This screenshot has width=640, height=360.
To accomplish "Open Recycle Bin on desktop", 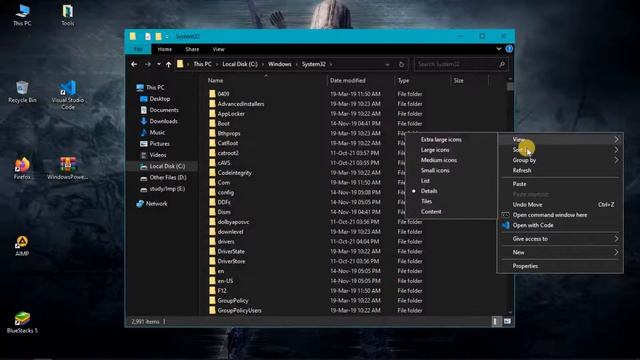I will pos(22,92).
